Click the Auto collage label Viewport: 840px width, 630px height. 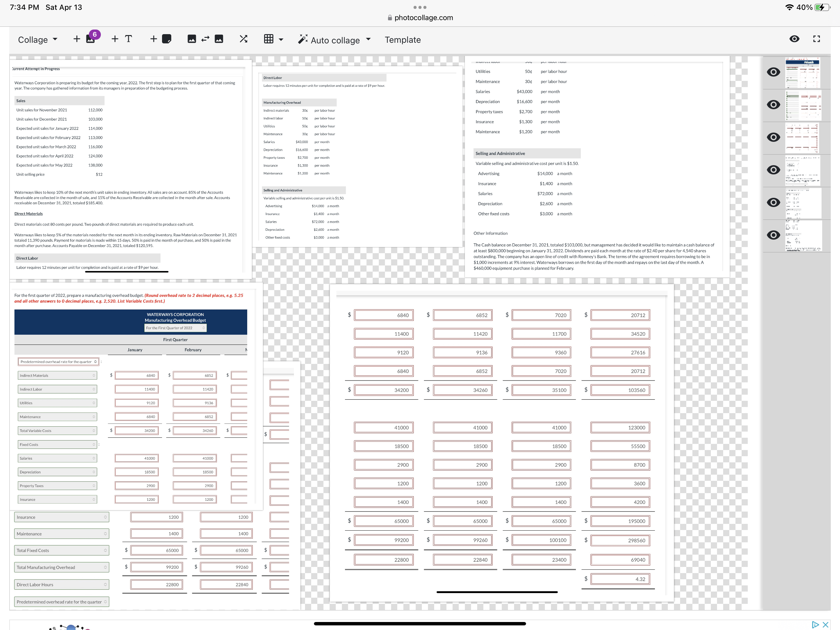[335, 40]
